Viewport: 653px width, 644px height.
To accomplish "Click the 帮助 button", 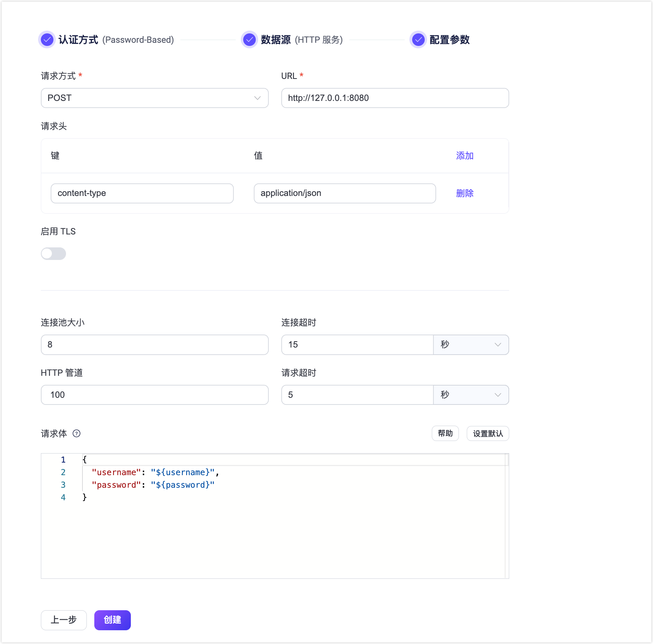I will coord(445,433).
